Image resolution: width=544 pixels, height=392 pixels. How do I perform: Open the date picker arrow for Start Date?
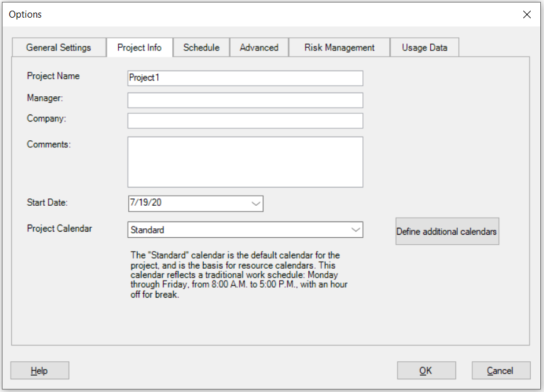255,203
